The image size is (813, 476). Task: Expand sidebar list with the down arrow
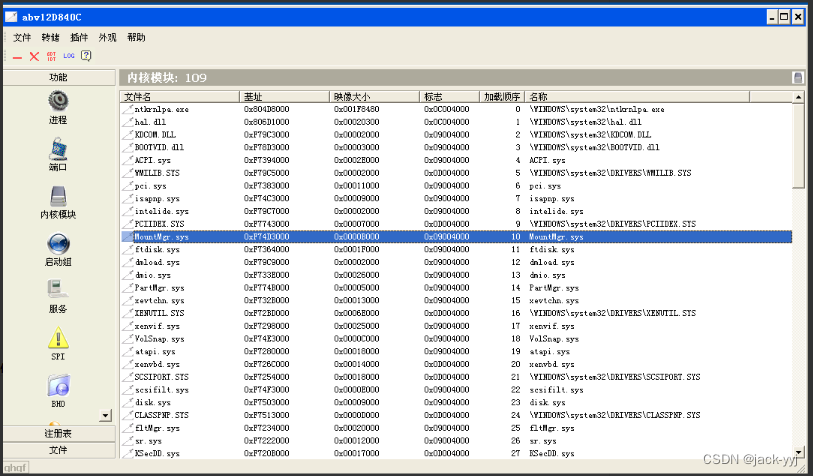(106, 415)
